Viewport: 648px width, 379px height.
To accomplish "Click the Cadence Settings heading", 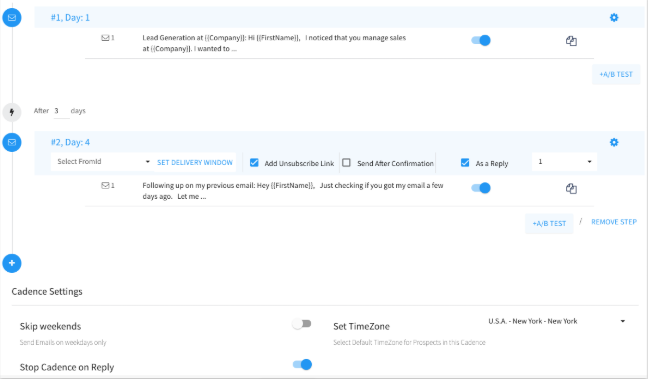I will pyautogui.click(x=47, y=291).
